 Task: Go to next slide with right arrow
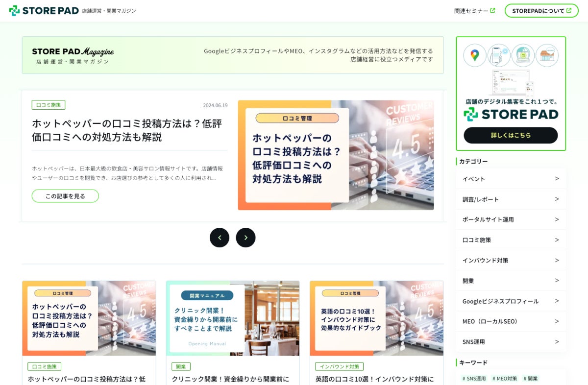pos(245,238)
